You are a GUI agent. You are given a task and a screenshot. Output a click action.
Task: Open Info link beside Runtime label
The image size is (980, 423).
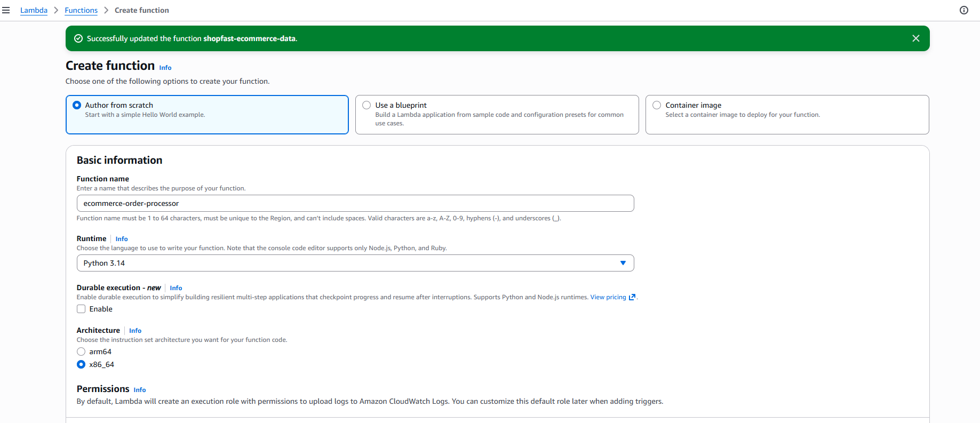click(x=122, y=239)
